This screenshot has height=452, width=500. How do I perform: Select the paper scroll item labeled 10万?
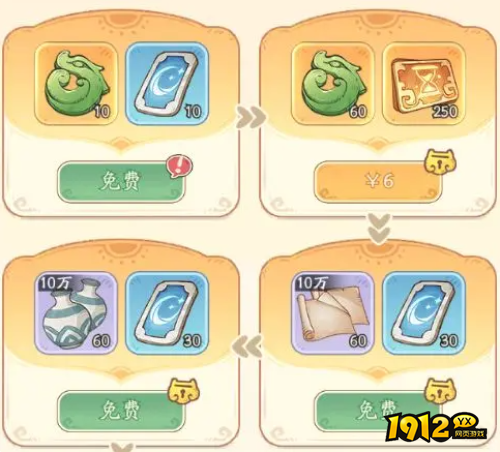tap(333, 313)
